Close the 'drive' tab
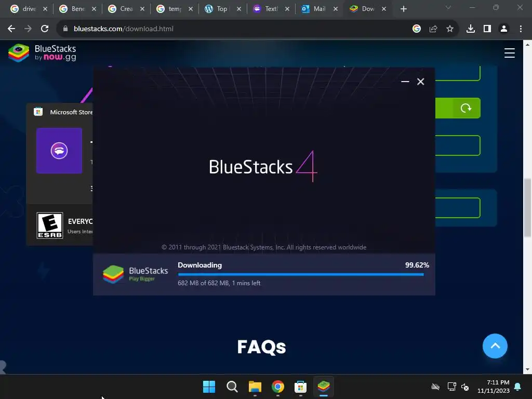Screen dimensions: 532x399 (45, 9)
